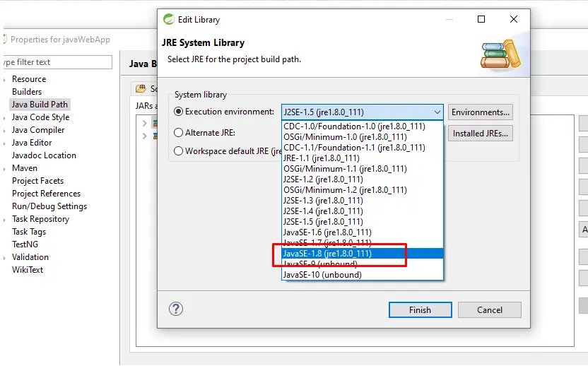This screenshot has width=588, height=366.
Task: Open Javadoc Location properties page
Action: click(x=44, y=155)
